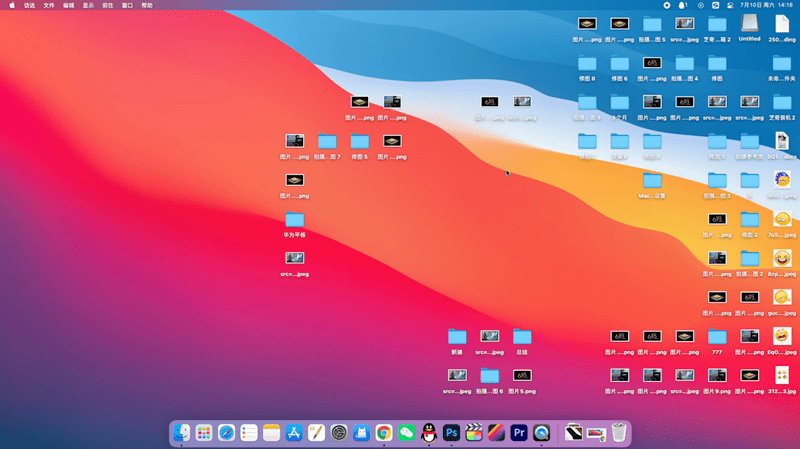Viewport: 800px width, 449px height.
Task: Open Finder from the dock
Action: click(181, 433)
